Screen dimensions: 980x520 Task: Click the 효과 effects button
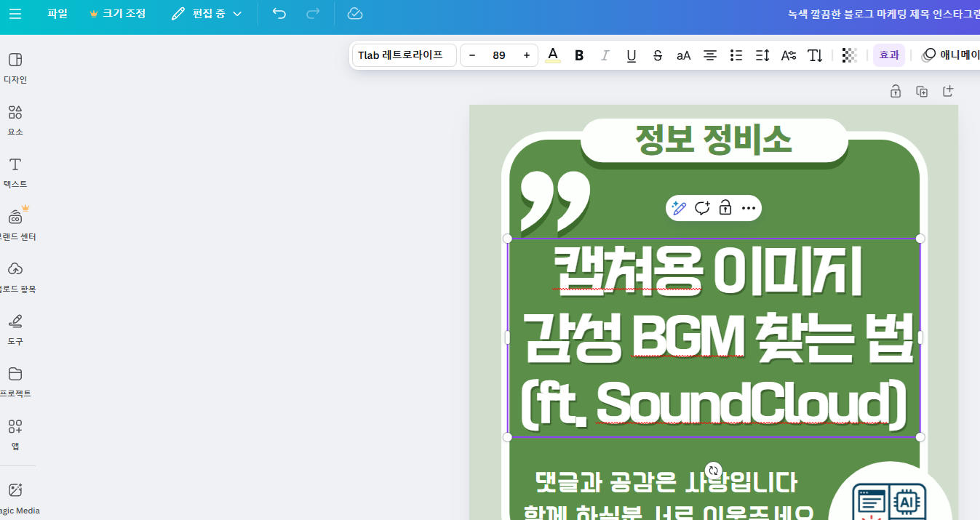tap(889, 55)
